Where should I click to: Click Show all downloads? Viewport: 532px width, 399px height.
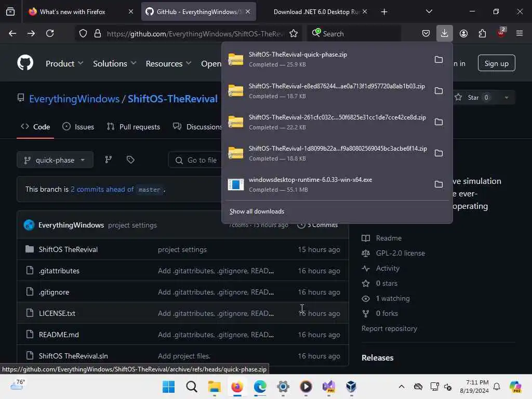click(x=257, y=211)
